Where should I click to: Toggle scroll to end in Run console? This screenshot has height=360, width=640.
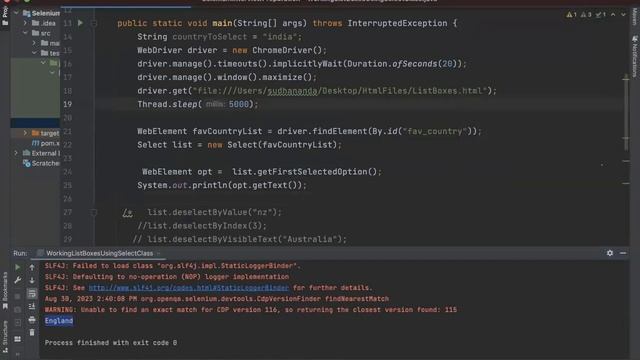[x=32, y=307]
